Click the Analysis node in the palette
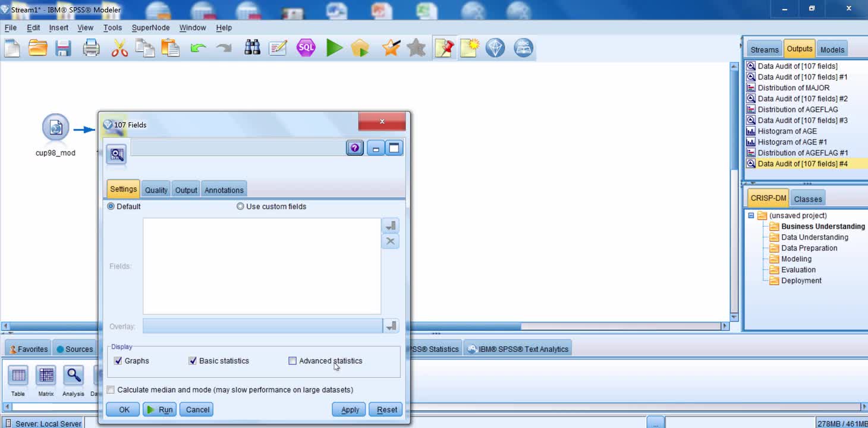Screen dimensions: 868x428 73,375
